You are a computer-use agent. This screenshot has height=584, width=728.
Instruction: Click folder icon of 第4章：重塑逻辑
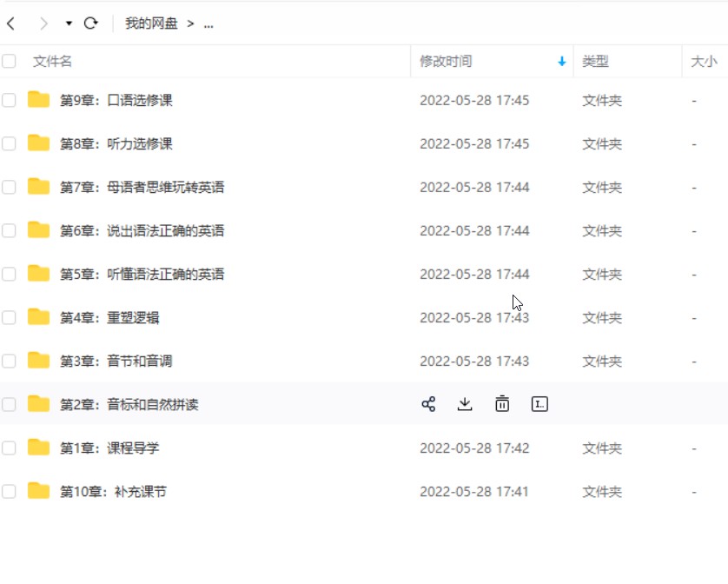tap(38, 317)
